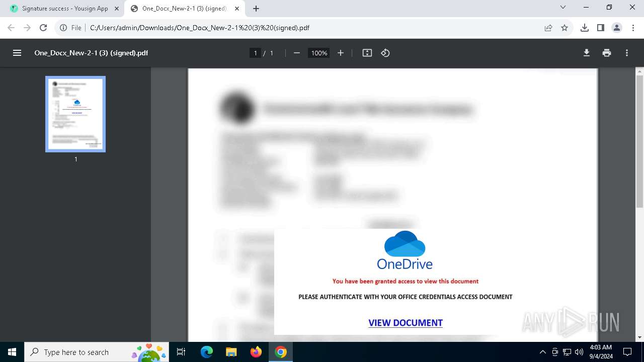Download the PDF from viewer toolbar

[587, 53]
